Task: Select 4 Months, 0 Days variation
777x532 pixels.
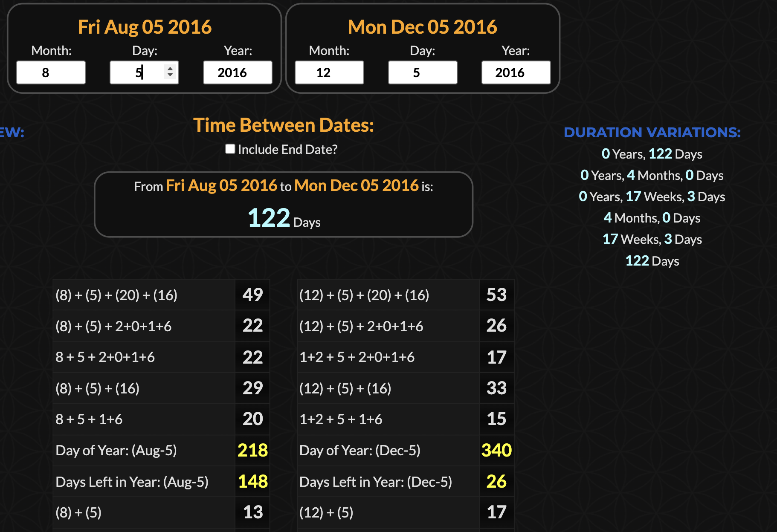Action: tap(652, 218)
